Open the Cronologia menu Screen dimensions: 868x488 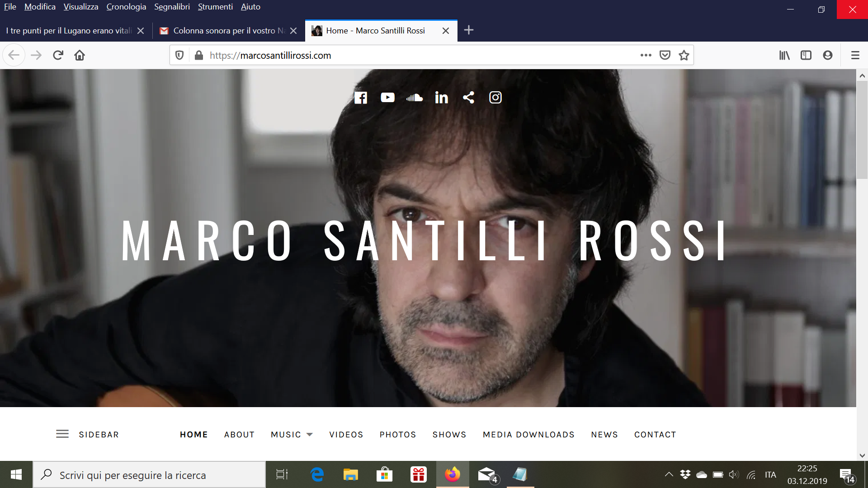126,7
